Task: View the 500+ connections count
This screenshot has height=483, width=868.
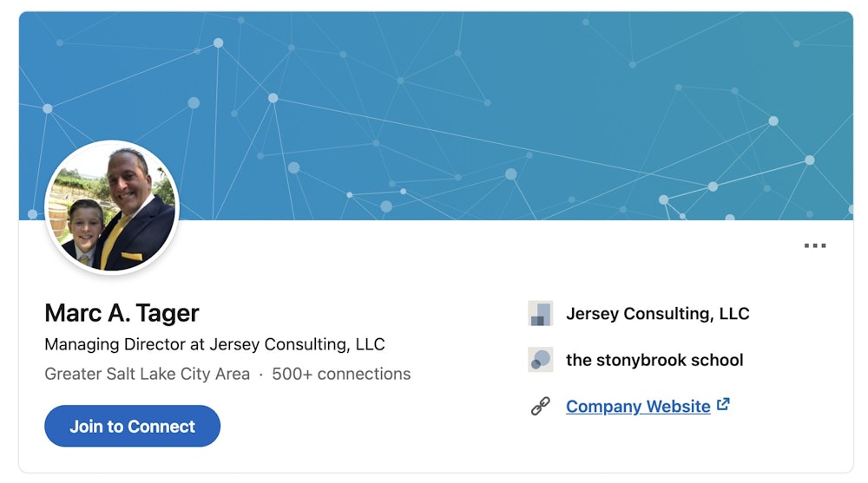Action: pyautogui.click(x=341, y=375)
